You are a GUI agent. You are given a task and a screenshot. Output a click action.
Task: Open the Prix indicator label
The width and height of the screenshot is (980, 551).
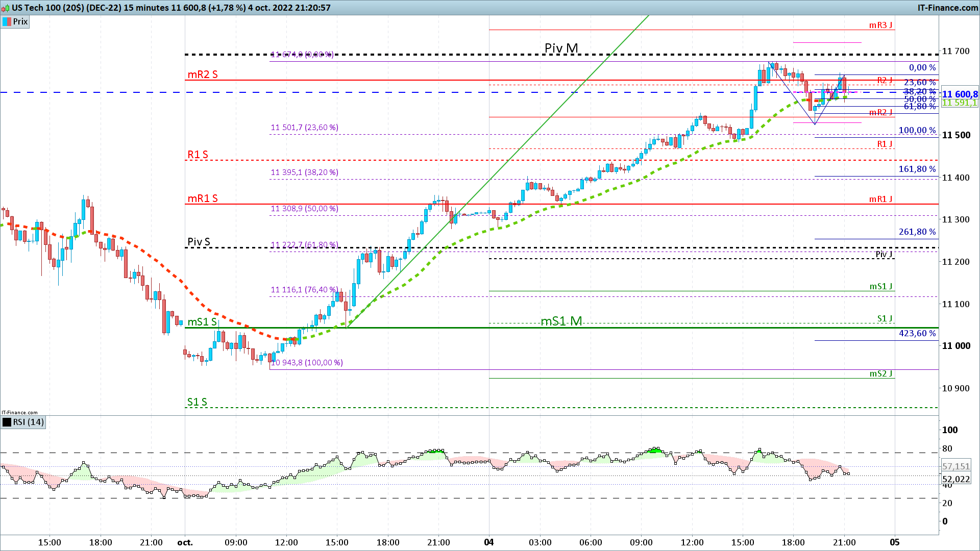pos(20,21)
